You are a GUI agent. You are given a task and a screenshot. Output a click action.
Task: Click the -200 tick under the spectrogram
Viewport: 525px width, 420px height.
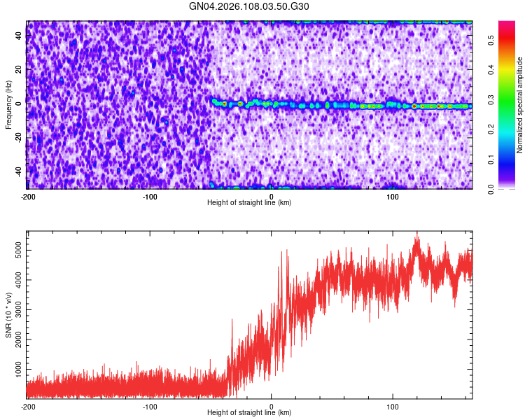point(28,197)
